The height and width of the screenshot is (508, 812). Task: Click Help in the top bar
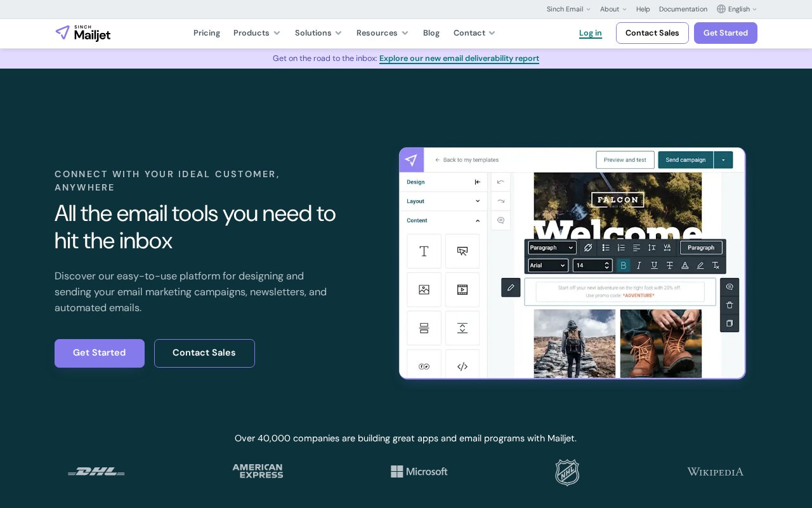pyautogui.click(x=643, y=9)
